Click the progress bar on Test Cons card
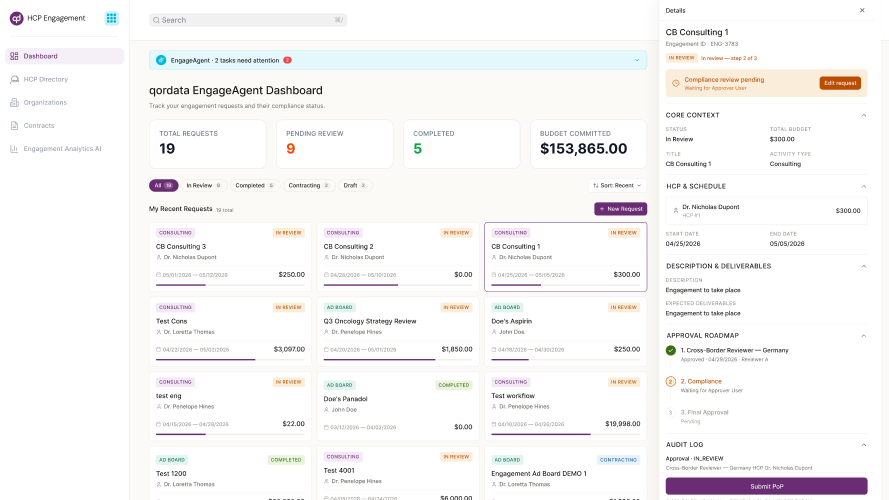The width and height of the screenshot is (889, 500). point(230,359)
